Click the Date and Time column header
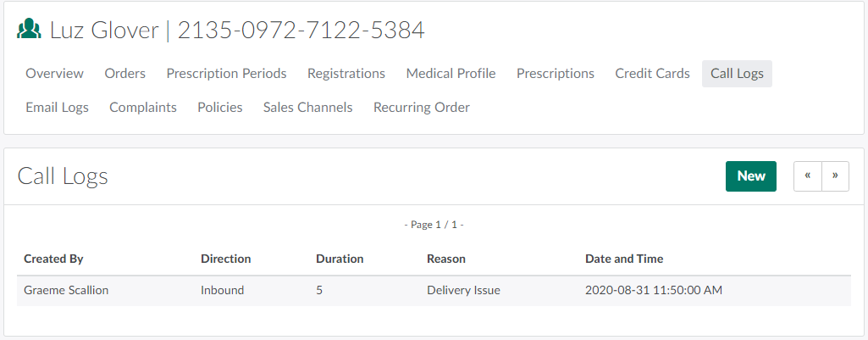The image size is (868, 340). pyautogui.click(x=624, y=259)
